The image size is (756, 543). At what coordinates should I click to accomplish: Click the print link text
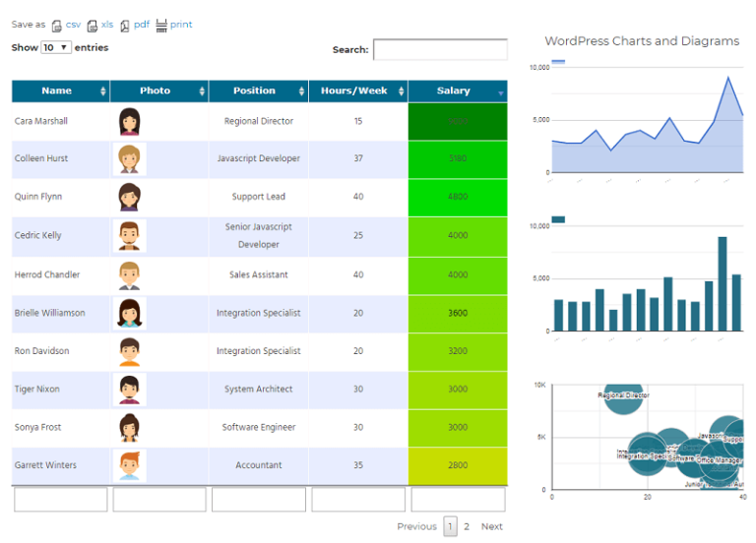[181, 25]
